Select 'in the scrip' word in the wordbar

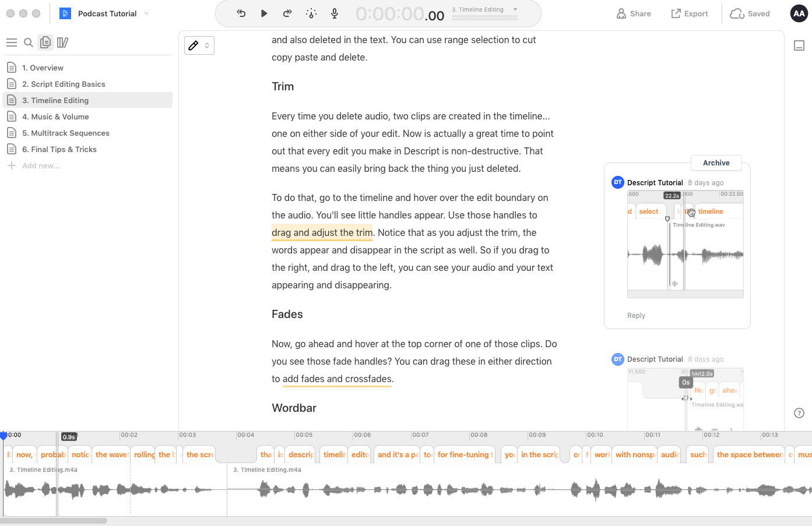click(x=539, y=454)
